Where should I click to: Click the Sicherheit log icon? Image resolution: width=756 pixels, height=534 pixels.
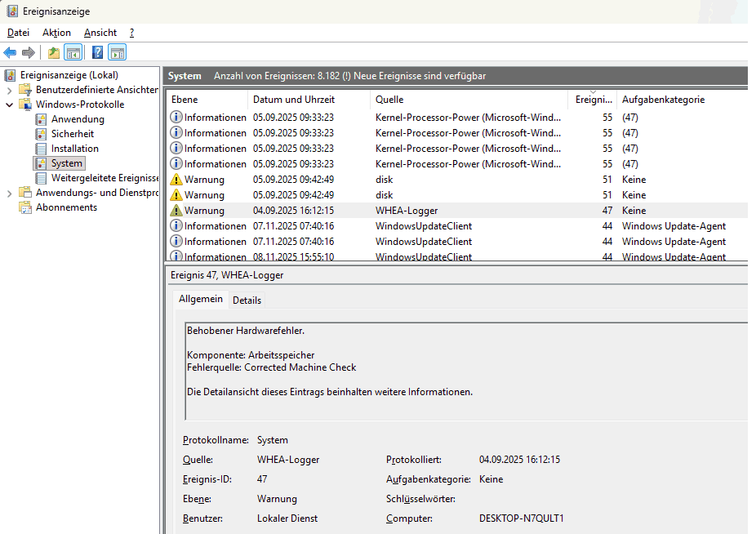click(x=42, y=134)
